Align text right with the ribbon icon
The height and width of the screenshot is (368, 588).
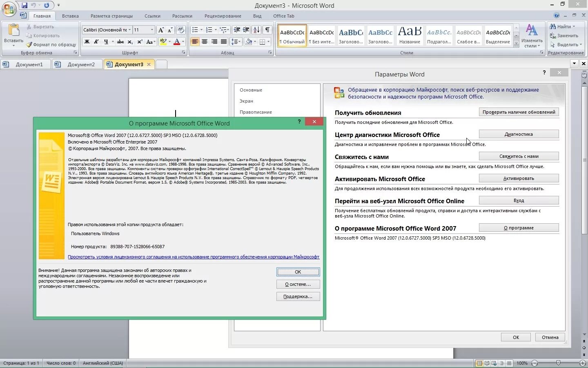point(214,42)
